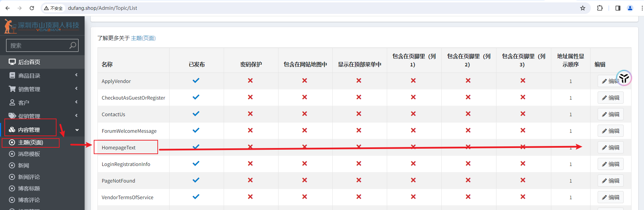
Task: Open the browser extensions puzzle icon
Action: tap(600, 8)
